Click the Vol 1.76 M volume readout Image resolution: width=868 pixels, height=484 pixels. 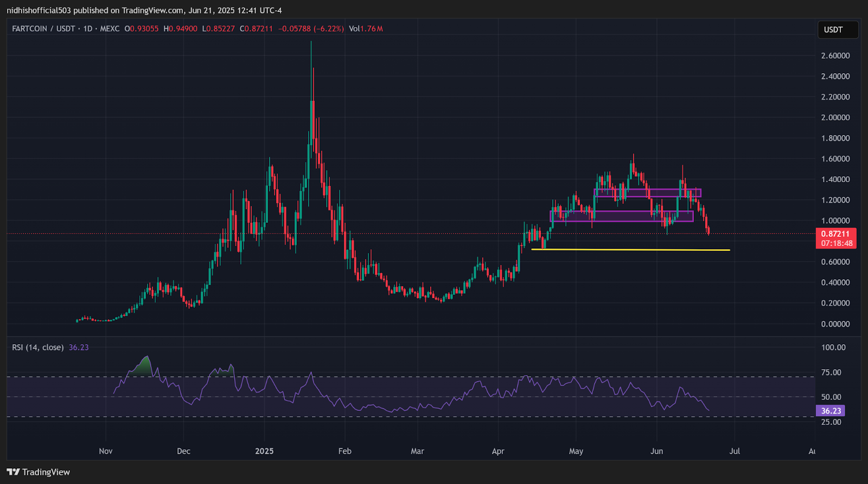point(366,29)
